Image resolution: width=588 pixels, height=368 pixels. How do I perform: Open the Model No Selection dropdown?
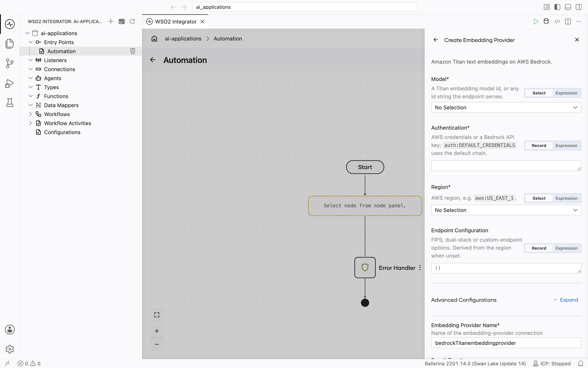[x=506, y=107]
